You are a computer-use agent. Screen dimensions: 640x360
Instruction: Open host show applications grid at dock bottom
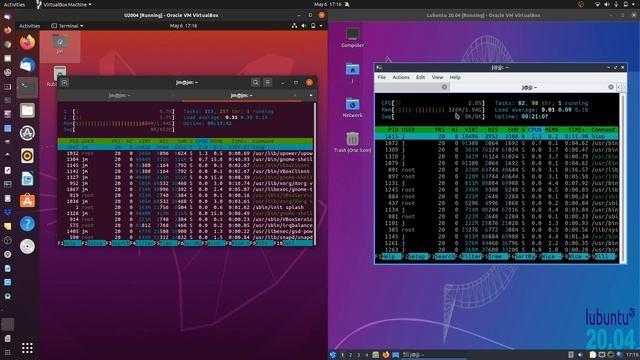[x=7, y=352]
